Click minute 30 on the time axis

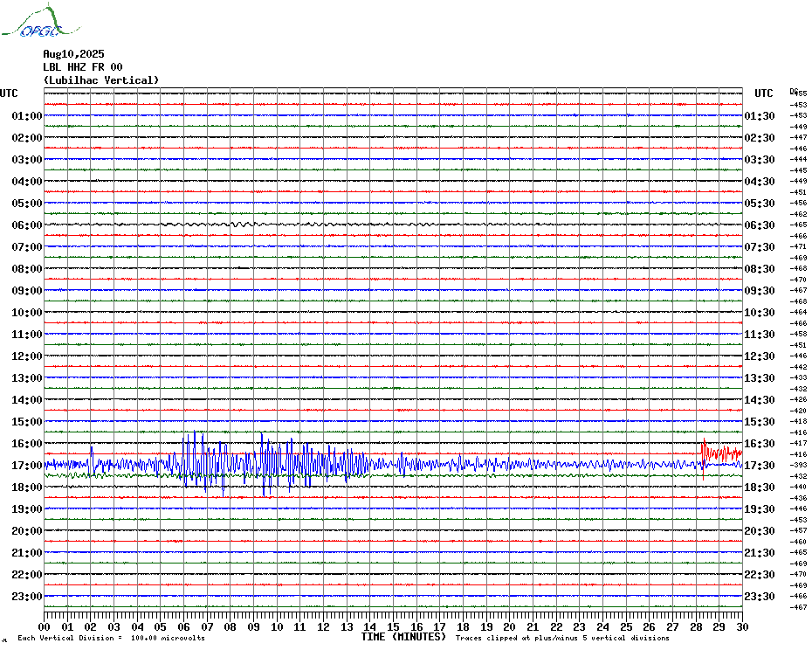[x=743, y=626]
